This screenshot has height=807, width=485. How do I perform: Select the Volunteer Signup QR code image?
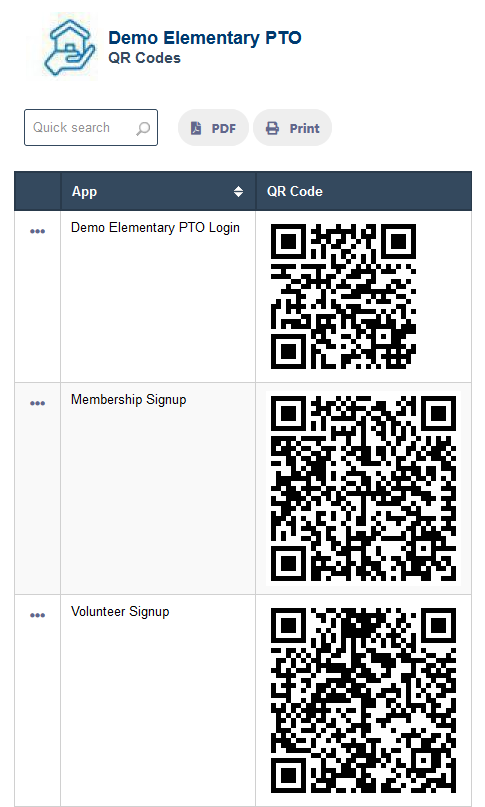point(363,700)
